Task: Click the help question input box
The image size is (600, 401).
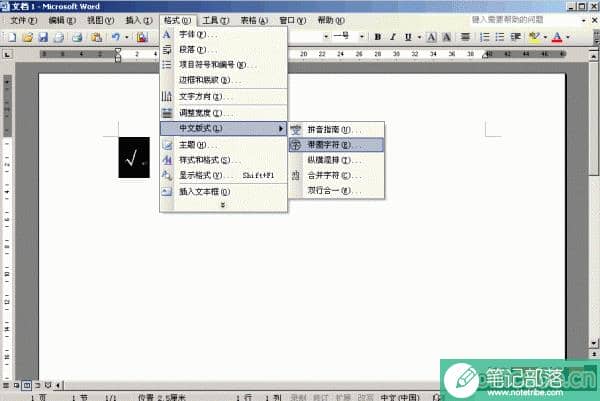Action: (525, 20)
